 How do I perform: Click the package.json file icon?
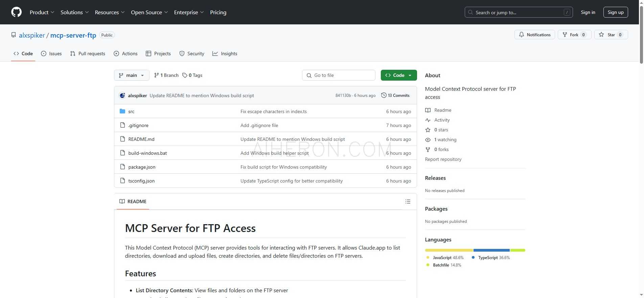click(x=122, y=167)
